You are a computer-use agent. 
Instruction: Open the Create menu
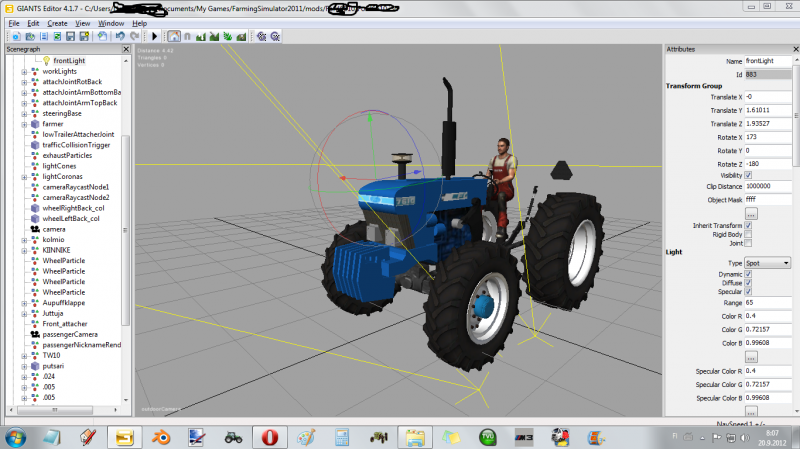(57, 23)
